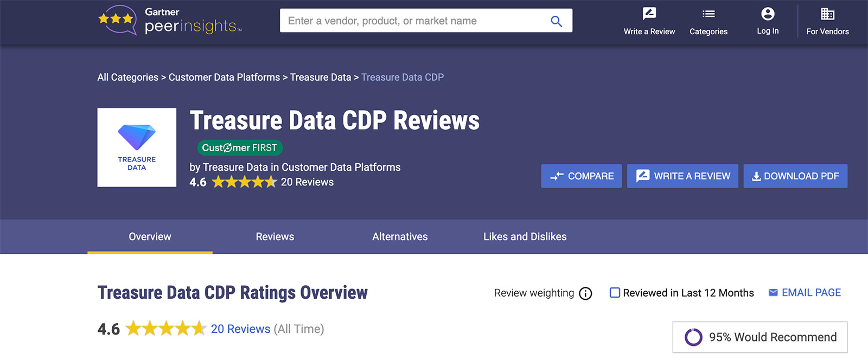Click the search magnifier icon

pos(556,21)
